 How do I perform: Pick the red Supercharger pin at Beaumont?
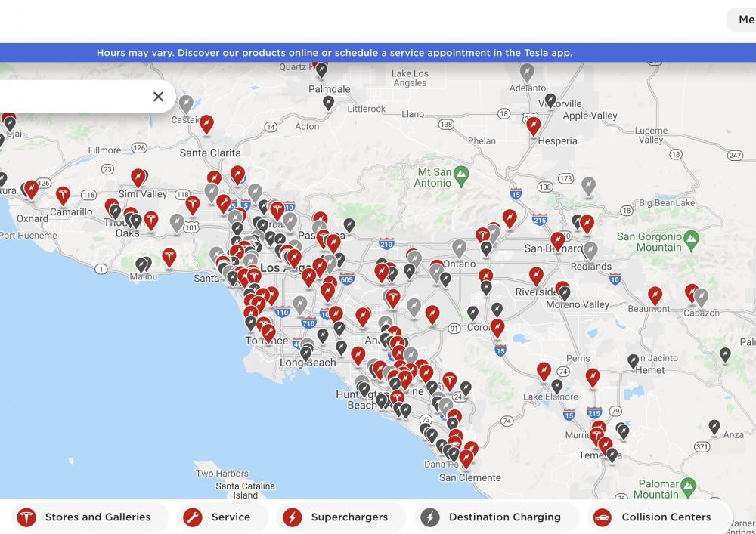(655, 295)
